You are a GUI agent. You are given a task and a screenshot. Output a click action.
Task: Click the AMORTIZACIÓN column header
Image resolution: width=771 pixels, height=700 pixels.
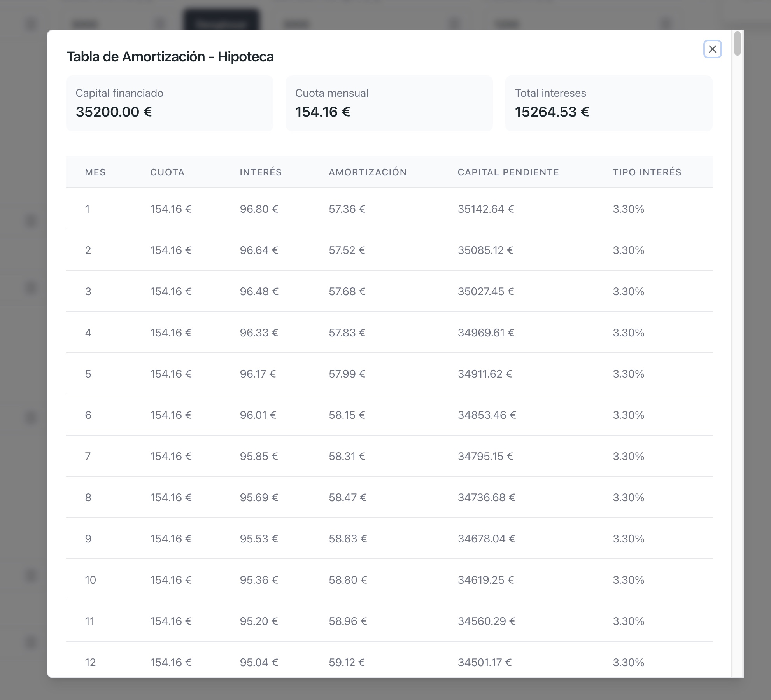point(368,172)
